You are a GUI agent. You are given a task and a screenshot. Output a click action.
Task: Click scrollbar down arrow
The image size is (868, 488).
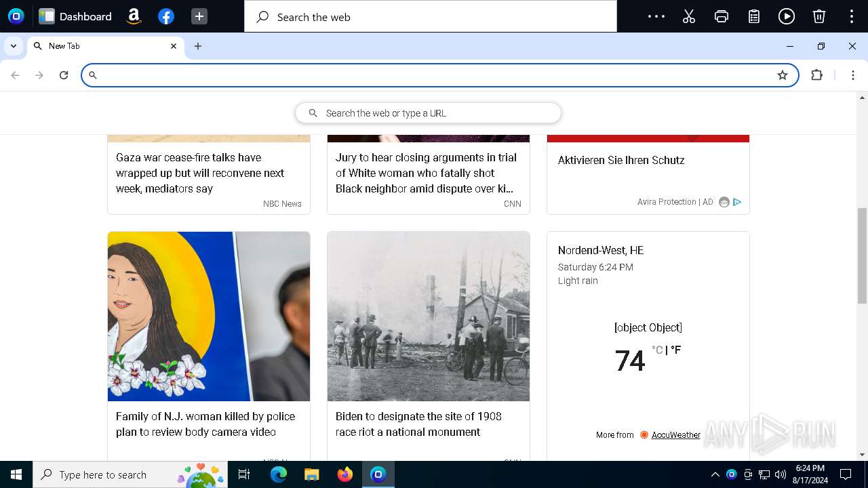point(862,455)
